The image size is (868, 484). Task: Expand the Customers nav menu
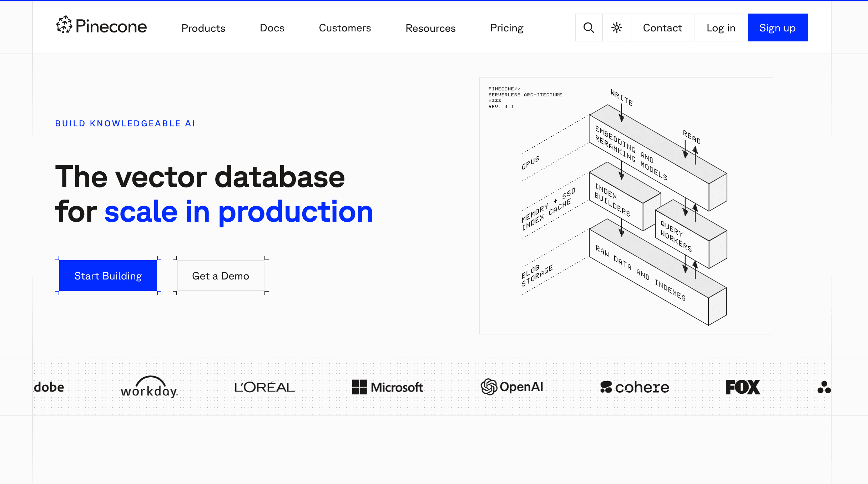(345, 28)
